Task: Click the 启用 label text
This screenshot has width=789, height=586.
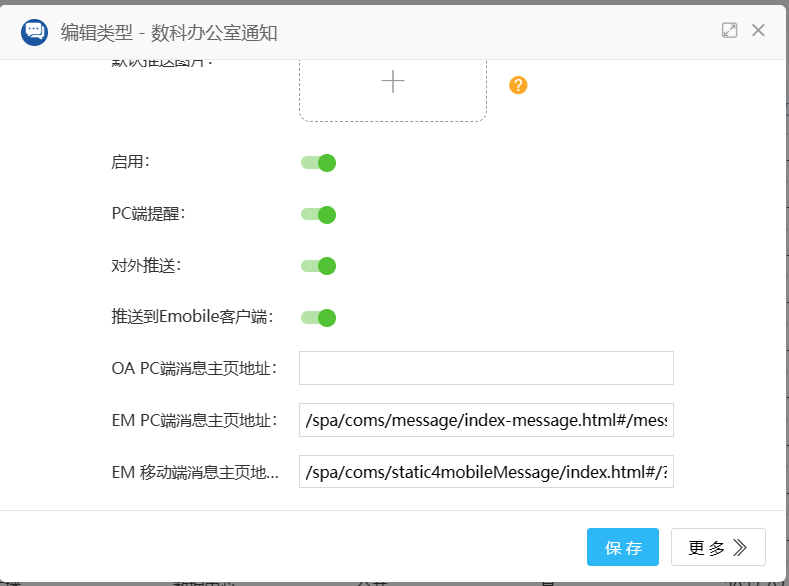Action: click(131, 162)
